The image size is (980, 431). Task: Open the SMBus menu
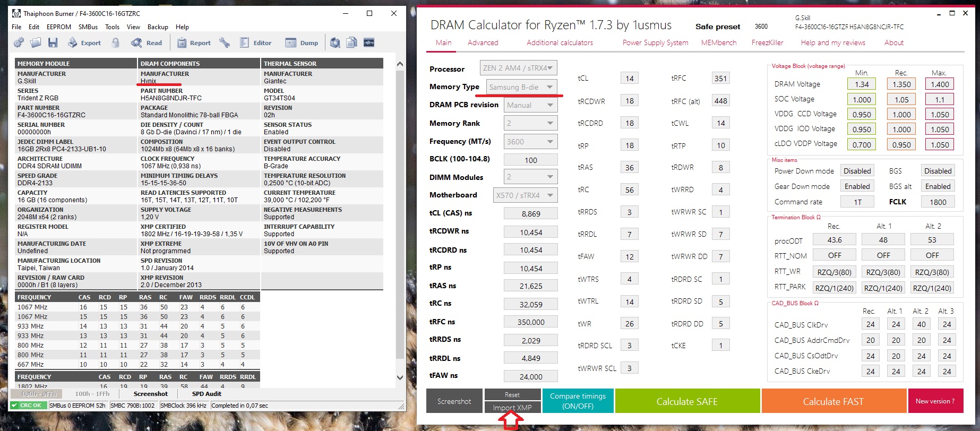tap(88, 27)
